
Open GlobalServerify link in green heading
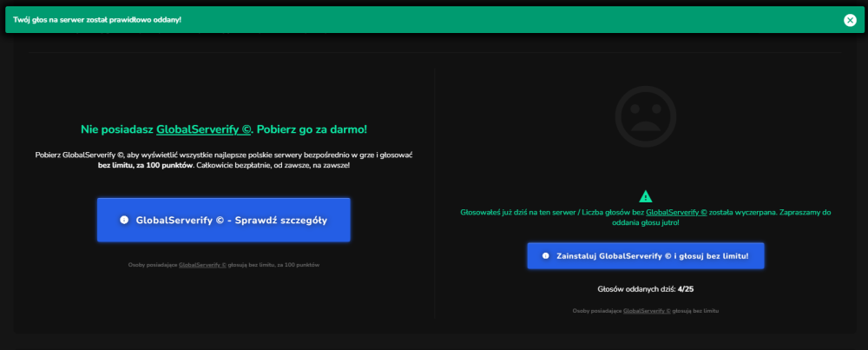click(204, 129)
